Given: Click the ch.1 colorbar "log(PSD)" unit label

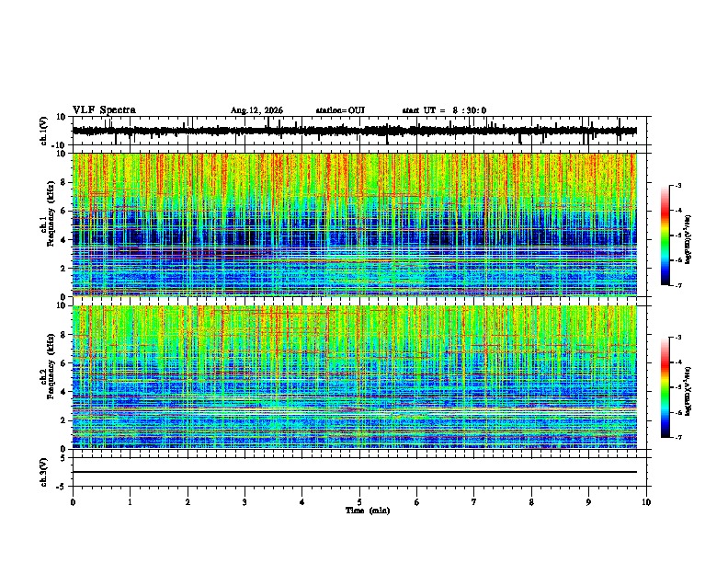Looking at the screenshot, I should pyautogui.click(x=688, y=240).
